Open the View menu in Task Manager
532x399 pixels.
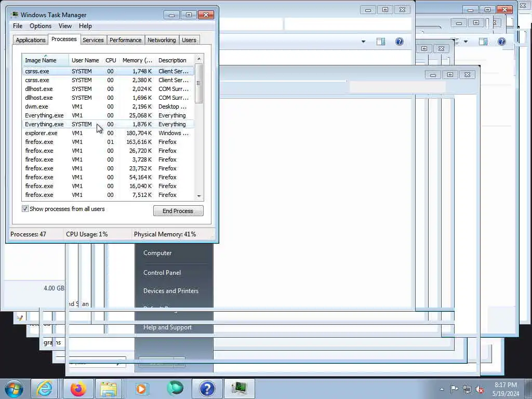click(65, 26)
